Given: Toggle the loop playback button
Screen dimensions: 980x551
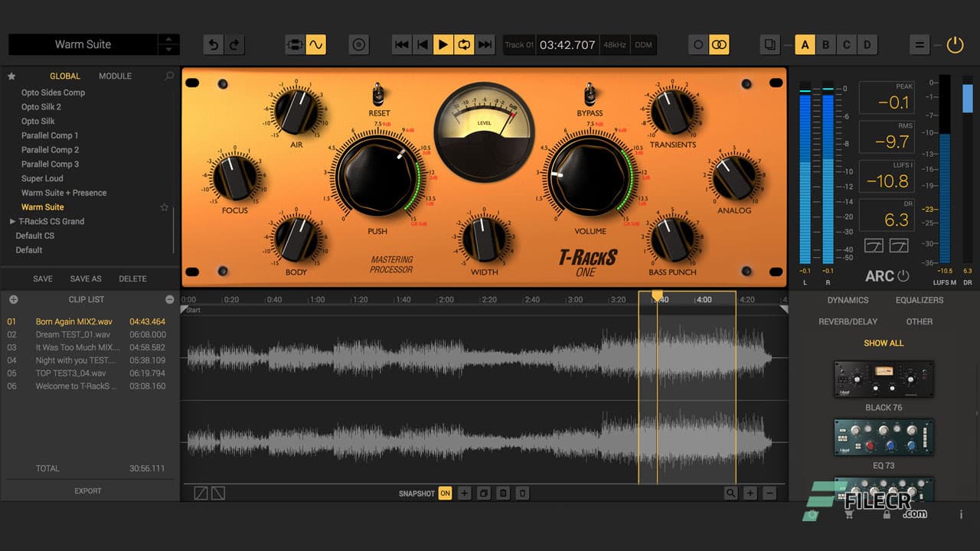Looking at the screenshot, I should tap(465, 44).
